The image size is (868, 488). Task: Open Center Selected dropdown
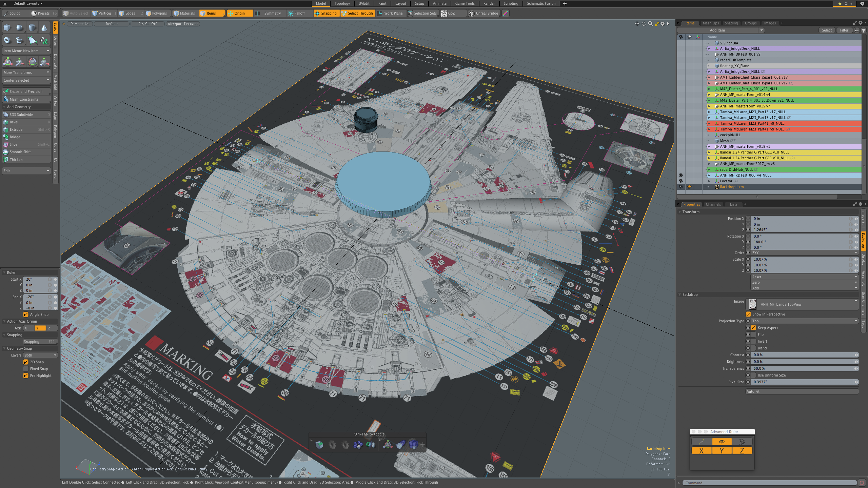coord(26,80)
